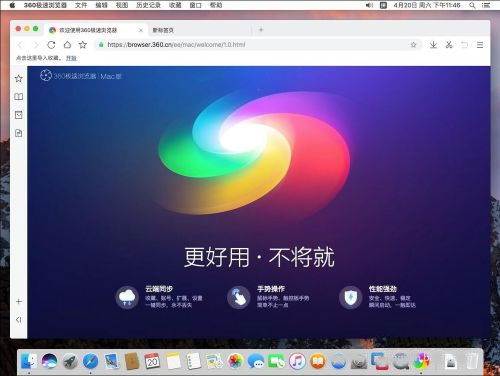The image size is (500, 376).
Task: Open the hamburger main menu icon
Action: [480, 45]
